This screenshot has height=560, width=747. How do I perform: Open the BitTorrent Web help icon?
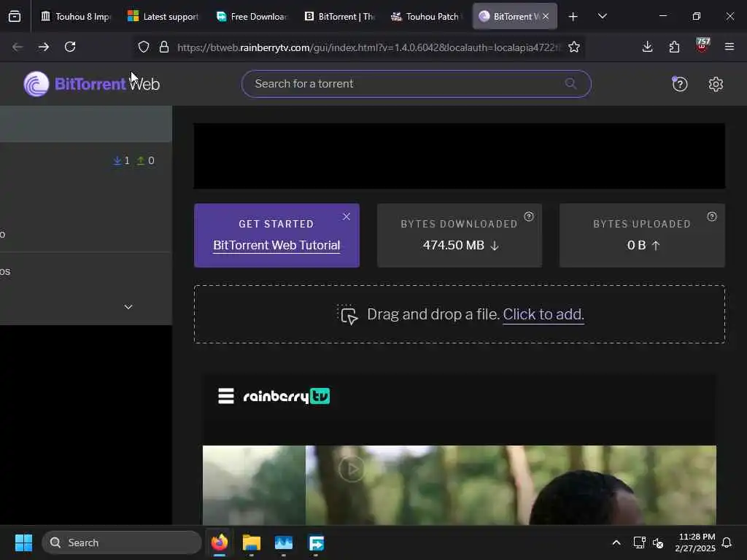pos(679,85)
